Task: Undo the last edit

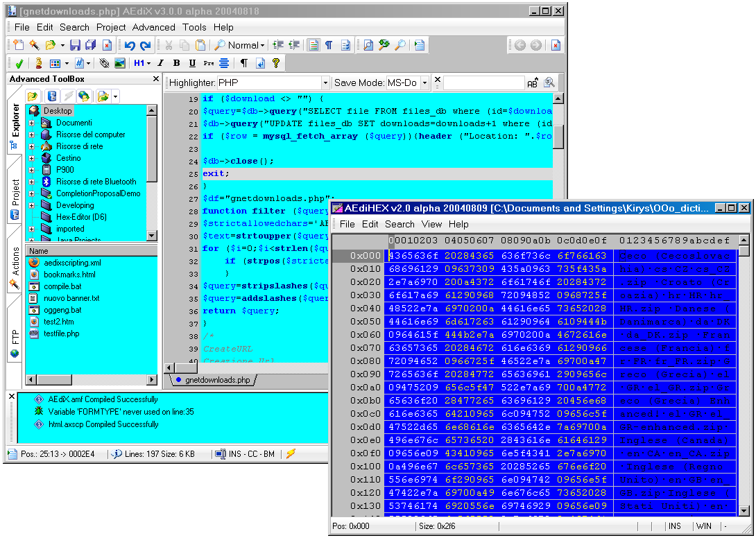Action: click(129, 45)
